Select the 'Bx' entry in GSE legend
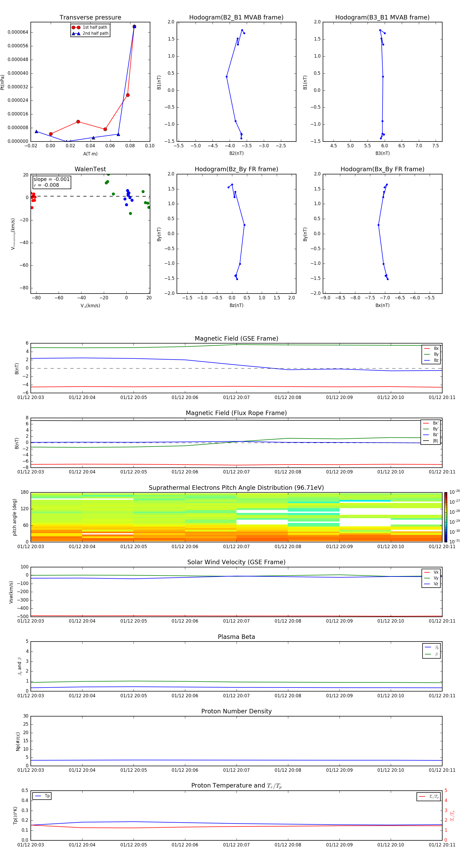This screenshot has height=868, width=473. [431, 349]
